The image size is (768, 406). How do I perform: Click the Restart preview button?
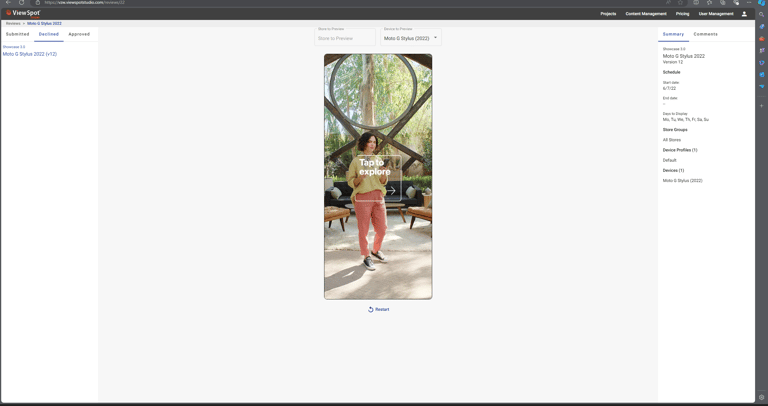click(378, 310)
